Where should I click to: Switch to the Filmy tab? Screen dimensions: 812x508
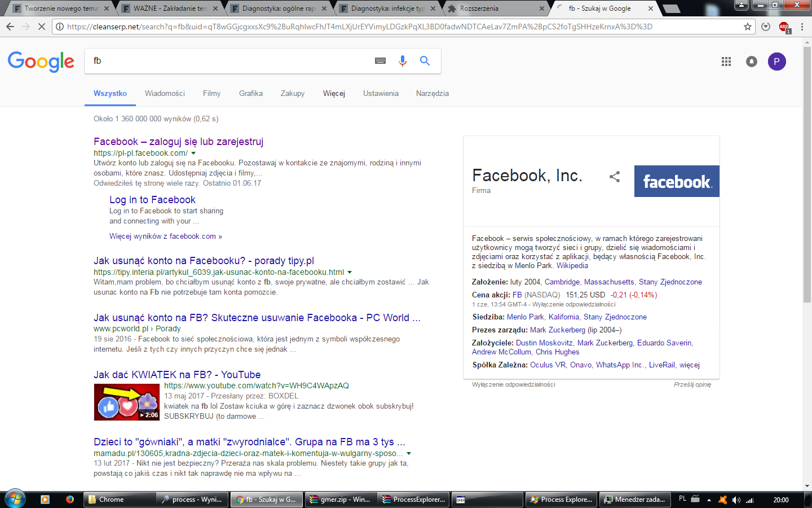pos(211,94)
